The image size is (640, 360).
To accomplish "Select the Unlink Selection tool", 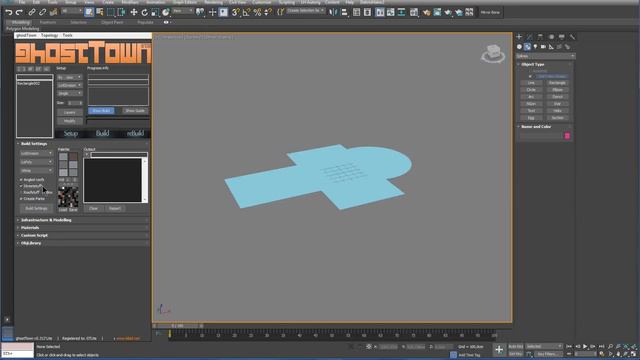I will [42, 12].
